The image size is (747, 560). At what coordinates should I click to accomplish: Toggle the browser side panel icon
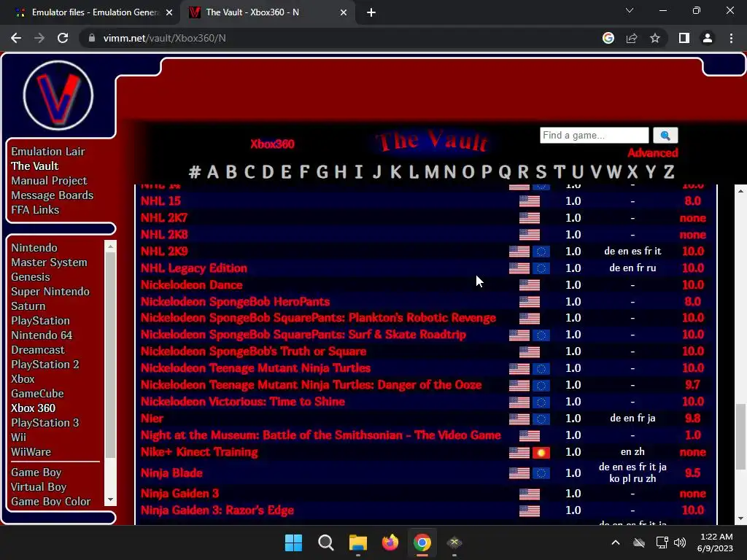(x=684, y=38)
